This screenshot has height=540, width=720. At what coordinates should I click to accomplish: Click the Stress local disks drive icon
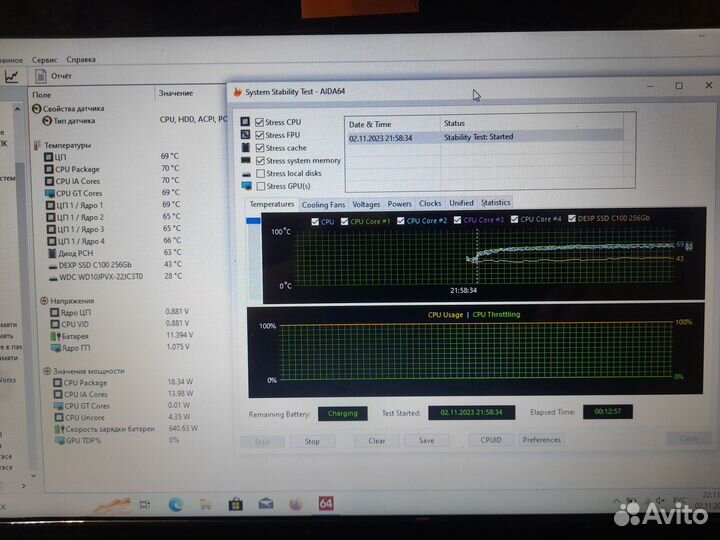(247, 174)
